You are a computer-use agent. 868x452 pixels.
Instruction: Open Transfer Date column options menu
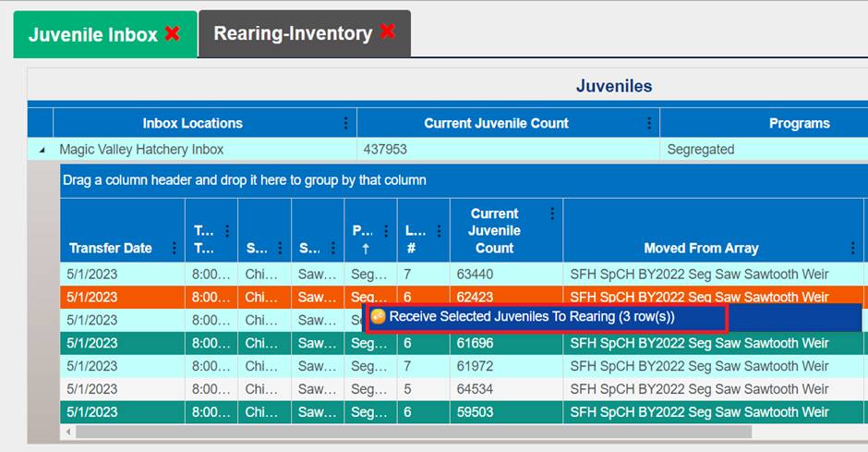pyautogui.click(x=174, y=248)
